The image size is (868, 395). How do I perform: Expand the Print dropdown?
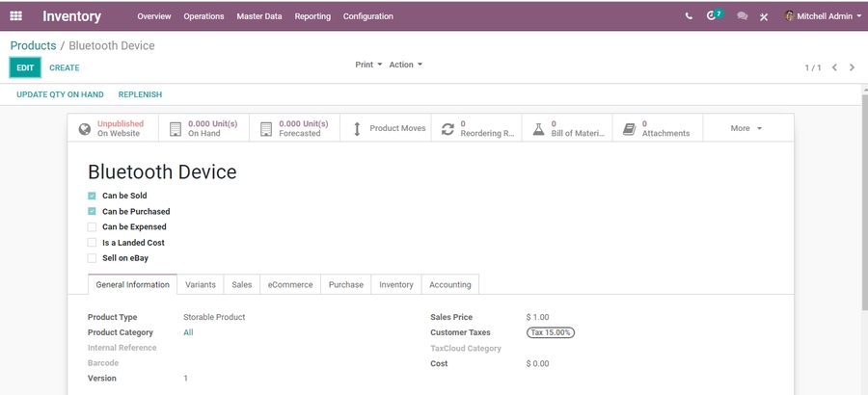point(368,65)
